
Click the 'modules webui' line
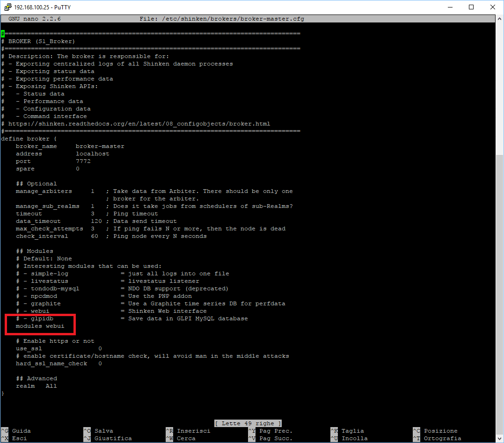[40, 326]
